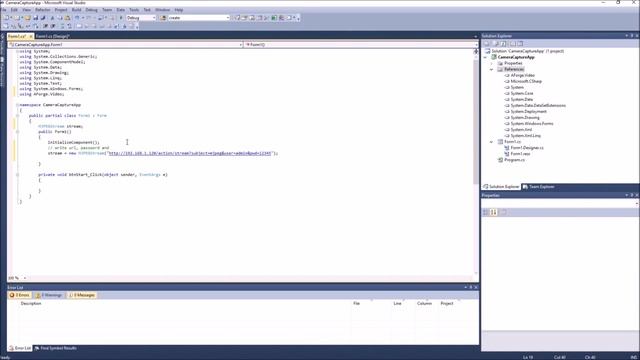The width and height of the screenshot is (640, 360).
Task: Click the Save All toolbar icon
Action: coord(43,18)
